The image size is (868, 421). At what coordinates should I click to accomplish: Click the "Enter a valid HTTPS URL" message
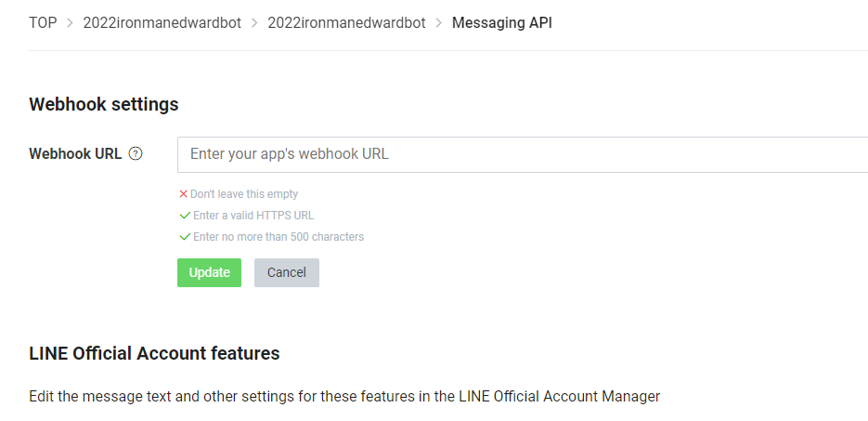253,216
